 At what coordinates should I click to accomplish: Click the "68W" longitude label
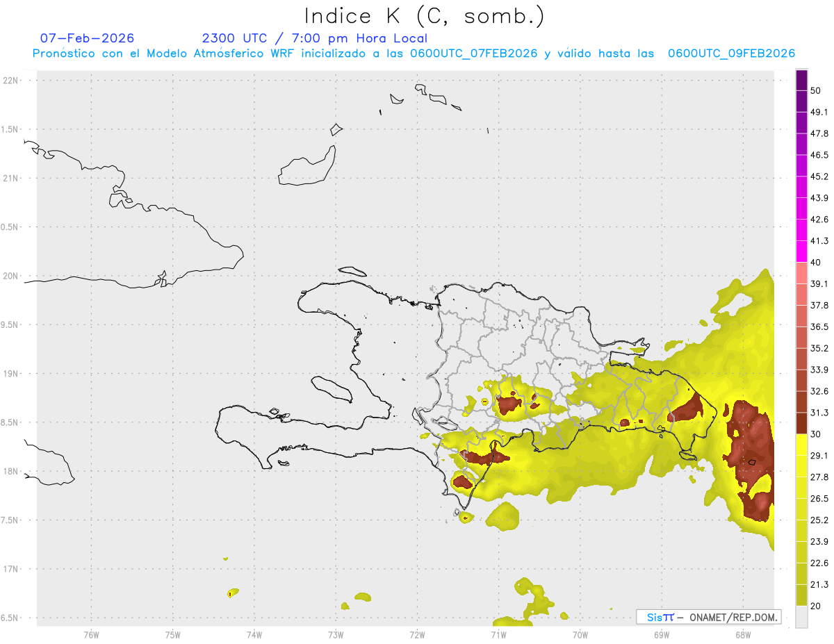[x=742, y=635]
